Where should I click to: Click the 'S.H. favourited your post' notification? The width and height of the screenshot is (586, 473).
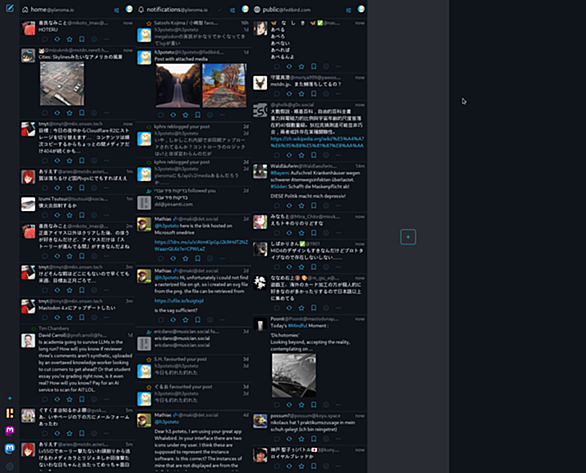181,359
